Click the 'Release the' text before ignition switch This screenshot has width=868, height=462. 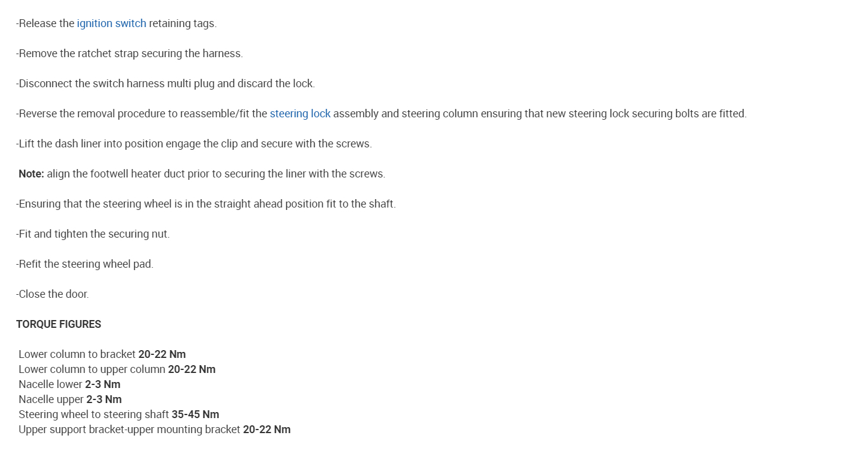click(46, 23)
